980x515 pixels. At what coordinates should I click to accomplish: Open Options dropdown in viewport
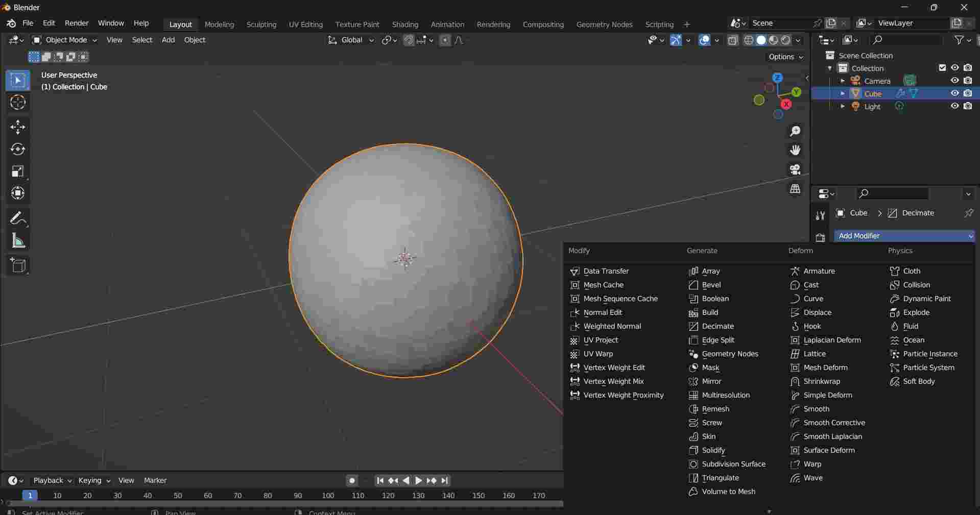785,57
